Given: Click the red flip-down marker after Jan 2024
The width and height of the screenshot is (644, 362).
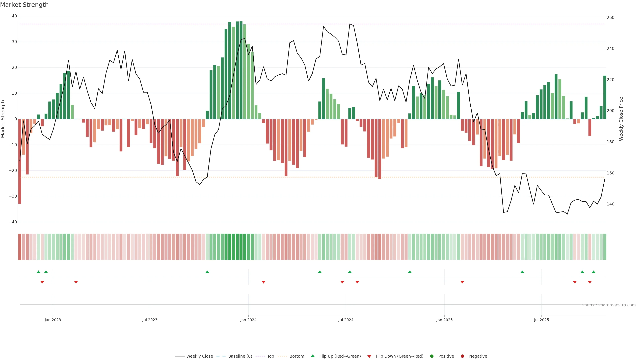Looking at the screenshot, I should (263, 282).
